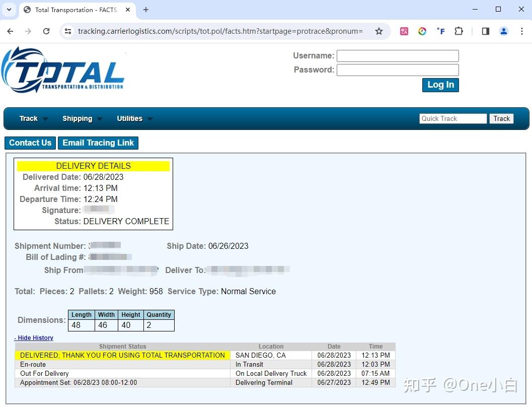The height and width of the screenshot is (407, 532).
Task: Click inside the Username input field
Action: [x=397, y=55]
